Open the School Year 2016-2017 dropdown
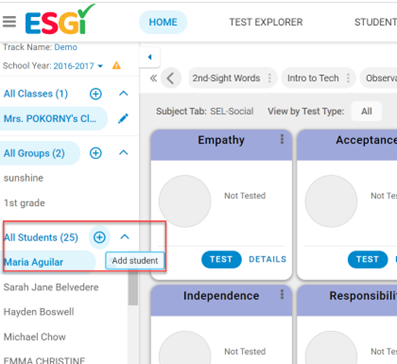The height and width of the screenshot is (364, 397). (x=100, y=66)
